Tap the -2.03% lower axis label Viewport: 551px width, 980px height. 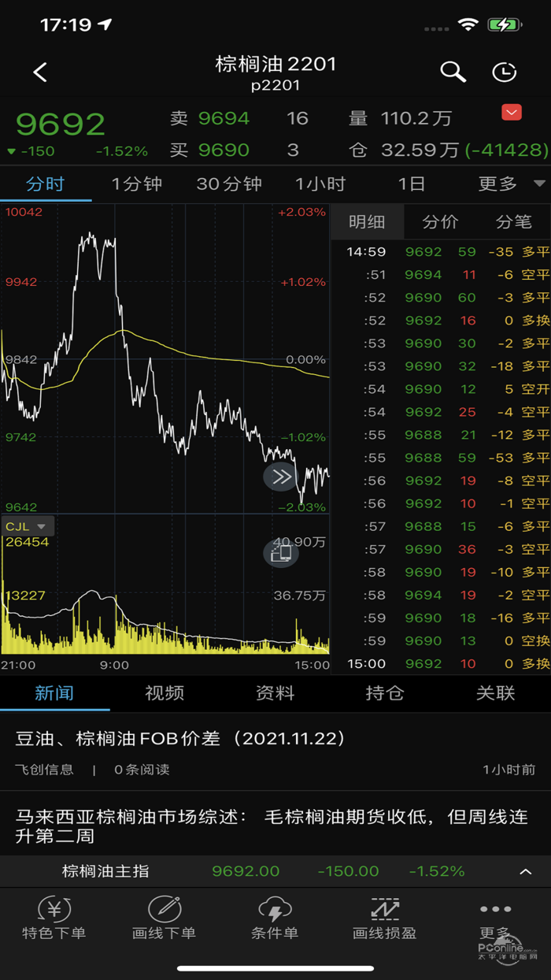click(x=301, y=507)
